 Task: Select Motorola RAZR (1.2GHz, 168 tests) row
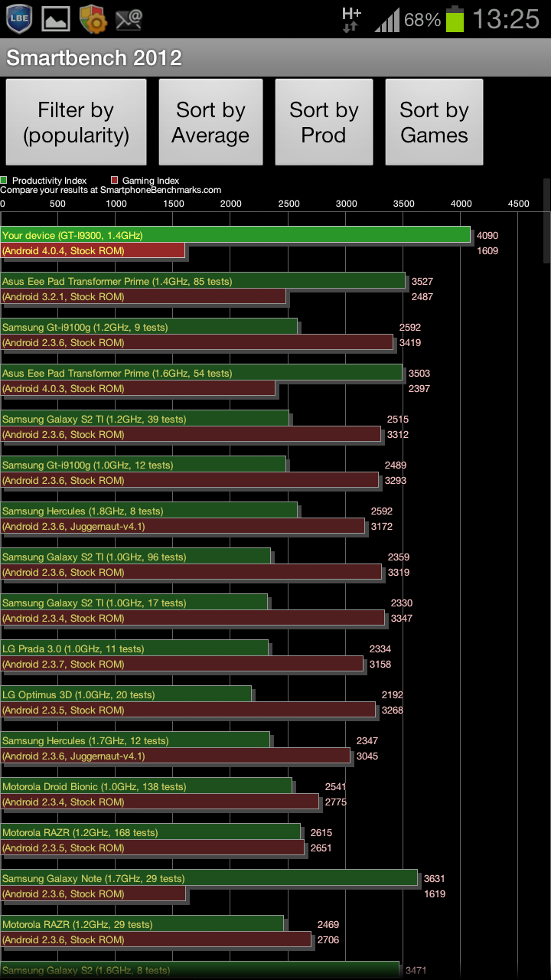[x=150, y=832]
